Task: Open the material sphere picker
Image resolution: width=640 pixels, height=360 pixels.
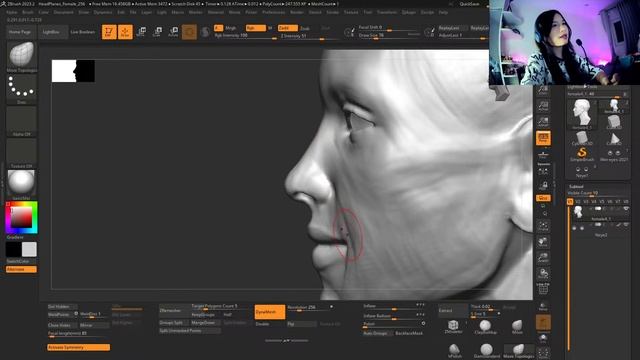Action: 21,182
